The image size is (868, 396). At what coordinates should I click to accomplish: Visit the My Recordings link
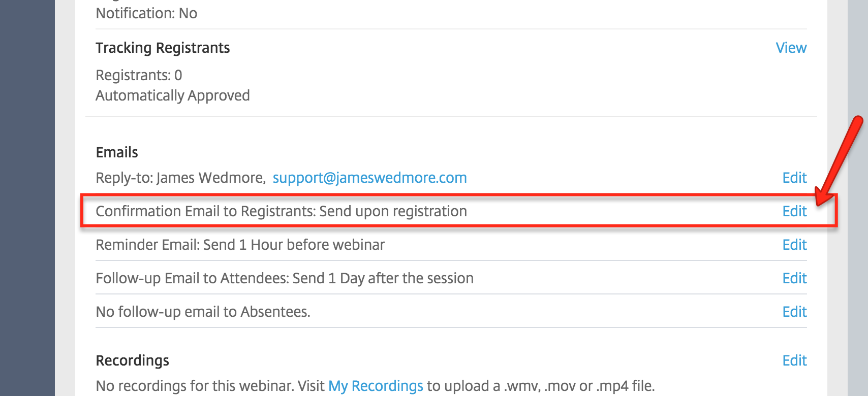[376, 386]
